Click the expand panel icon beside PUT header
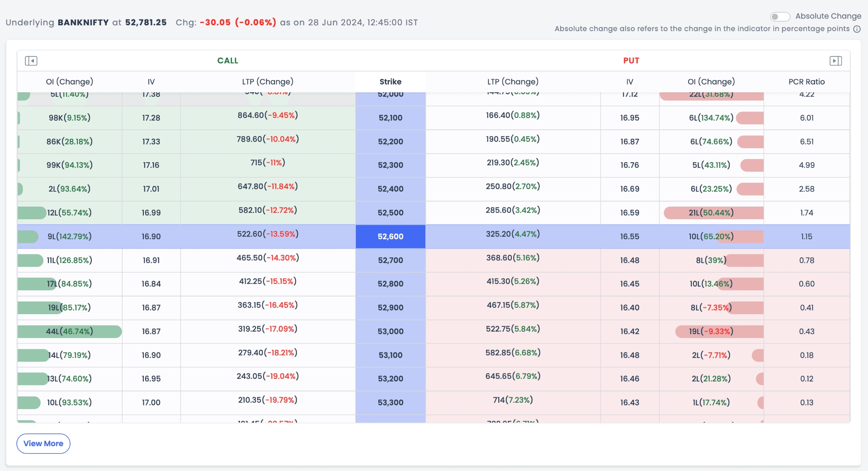 pyautogui.click(x=835, y=60)
